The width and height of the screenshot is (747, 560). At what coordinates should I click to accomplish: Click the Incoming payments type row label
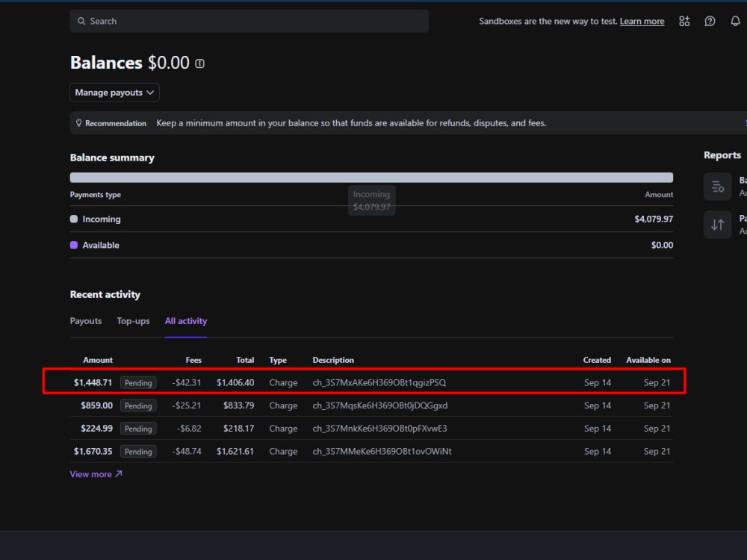pos(102,219)
